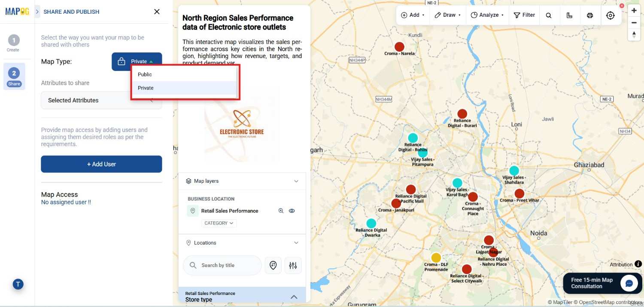Select the Vijay Sales - Karol Bagh marker
This screenshot has width=644, height=307.
(457, 183)
